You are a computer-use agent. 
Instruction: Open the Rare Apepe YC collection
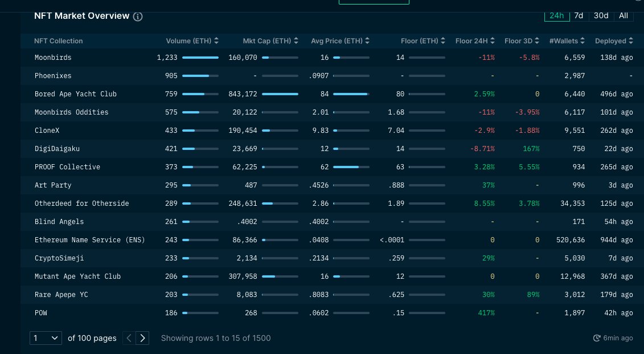[61, 294]
